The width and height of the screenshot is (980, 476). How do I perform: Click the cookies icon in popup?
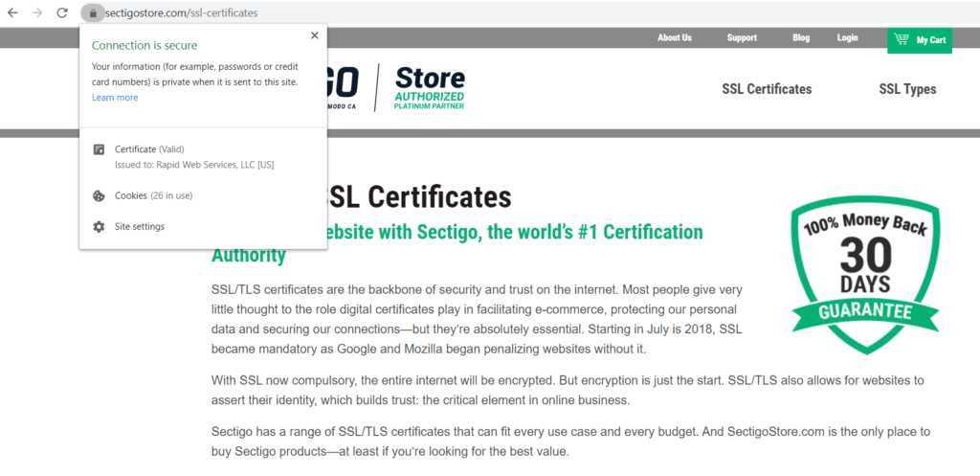99,195
